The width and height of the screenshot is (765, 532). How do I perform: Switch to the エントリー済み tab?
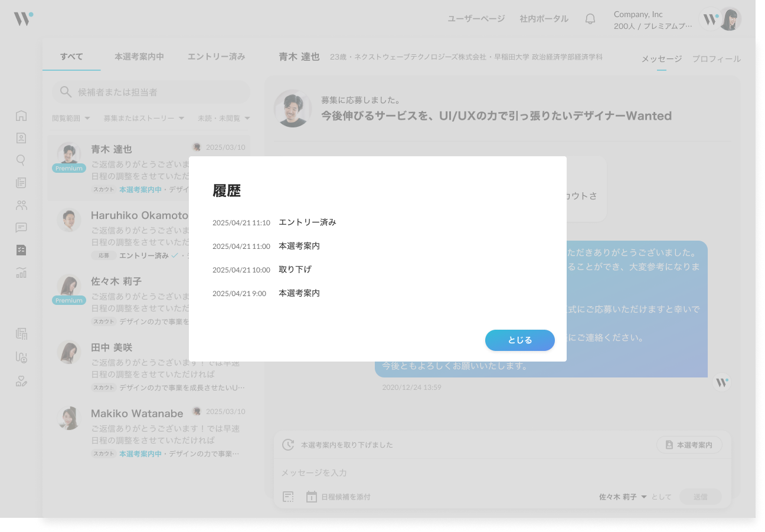216,57
